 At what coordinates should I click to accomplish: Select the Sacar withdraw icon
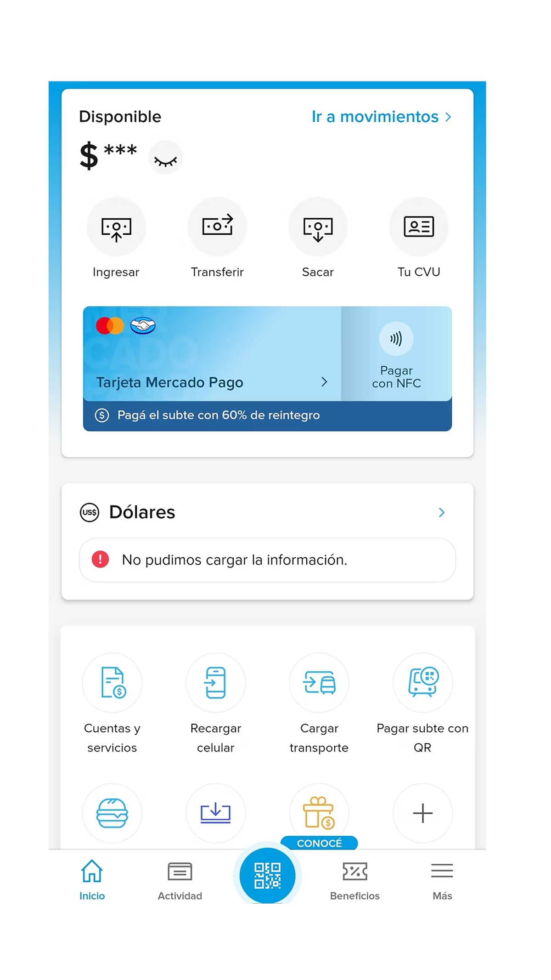318,227
